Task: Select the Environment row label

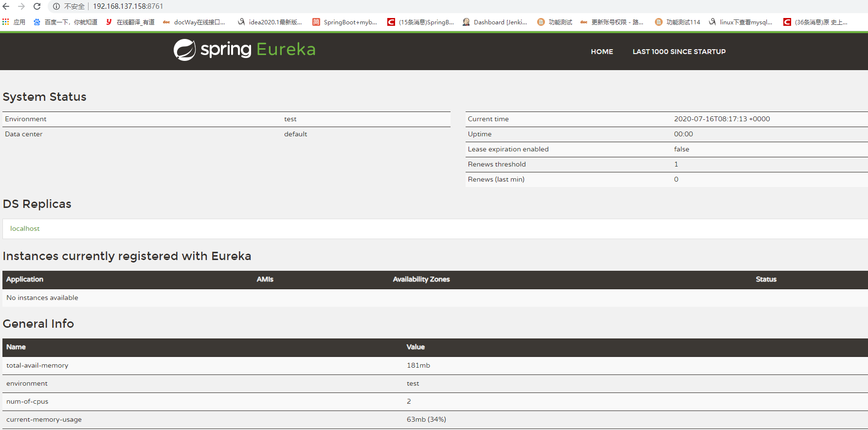Action: pyautogui.click(x=26, y=119)
